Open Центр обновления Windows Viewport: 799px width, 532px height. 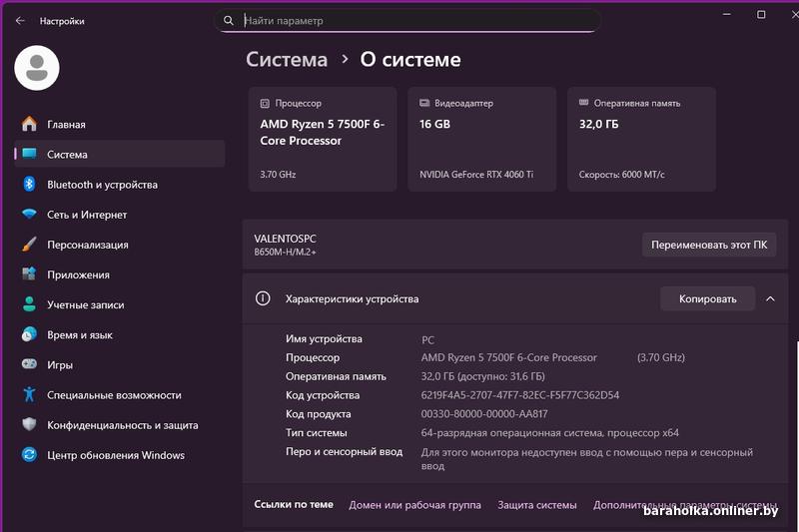pos(119,454)
